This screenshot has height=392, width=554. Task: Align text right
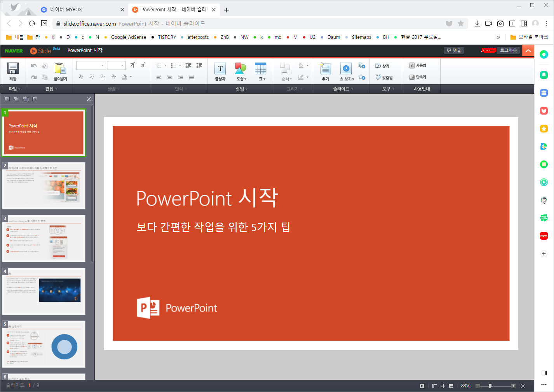181,77
